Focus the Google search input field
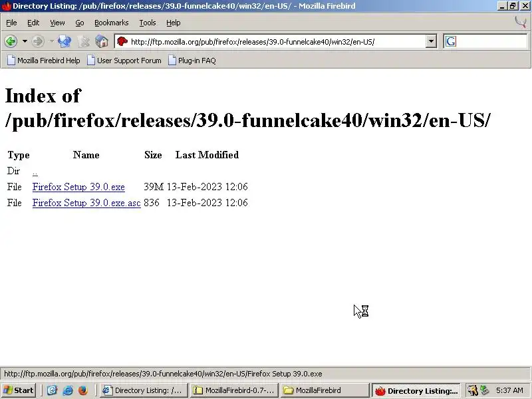 click(491, 41)
